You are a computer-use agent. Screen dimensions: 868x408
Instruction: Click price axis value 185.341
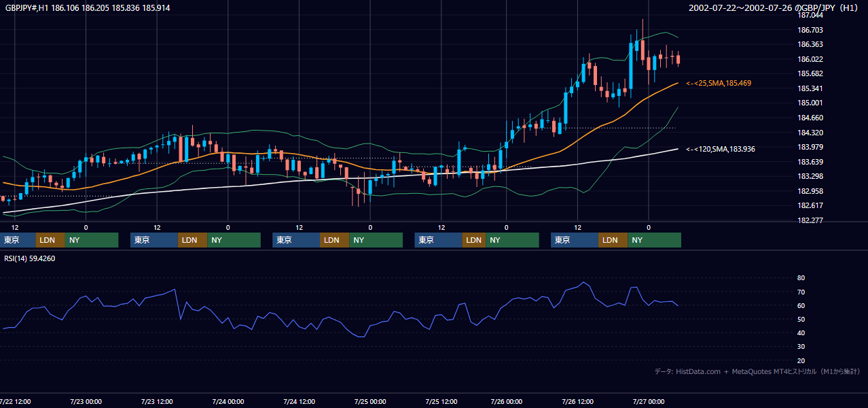[x=810, y=88]
